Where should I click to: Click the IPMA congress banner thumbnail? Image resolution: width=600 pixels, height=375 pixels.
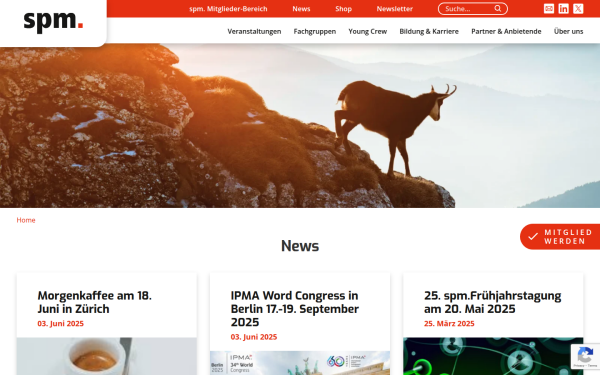pyautogui.click(x=300, y=363)
